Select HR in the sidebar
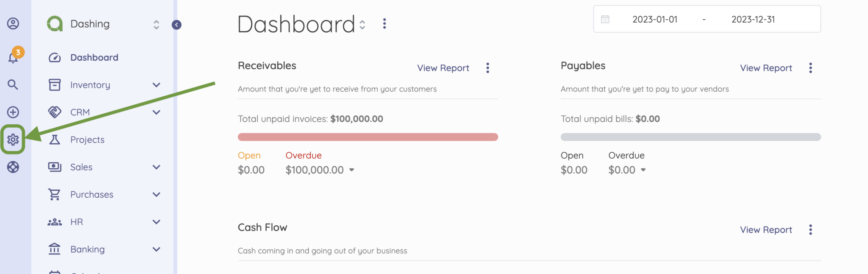 point(77,221)
